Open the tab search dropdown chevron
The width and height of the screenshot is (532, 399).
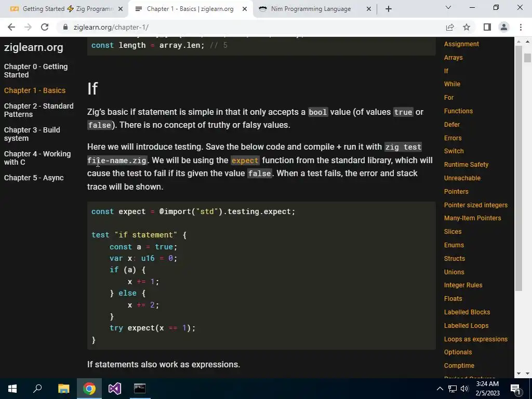[448, 7]
